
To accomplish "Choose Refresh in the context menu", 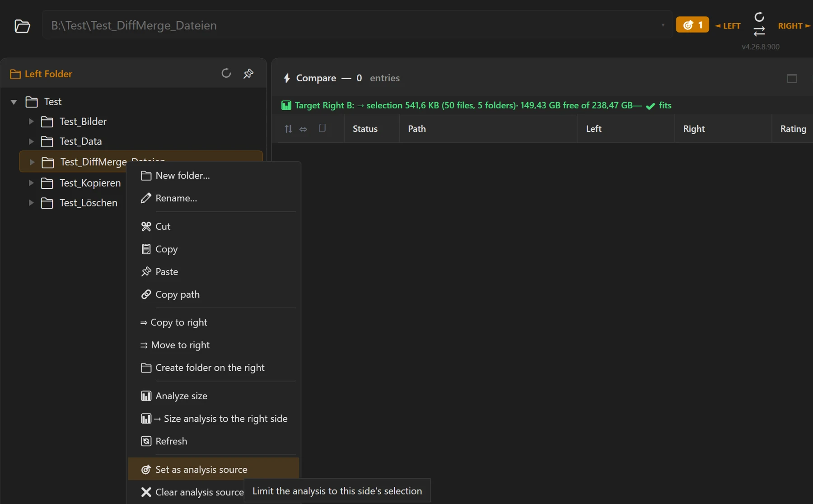I will point(213,441).
